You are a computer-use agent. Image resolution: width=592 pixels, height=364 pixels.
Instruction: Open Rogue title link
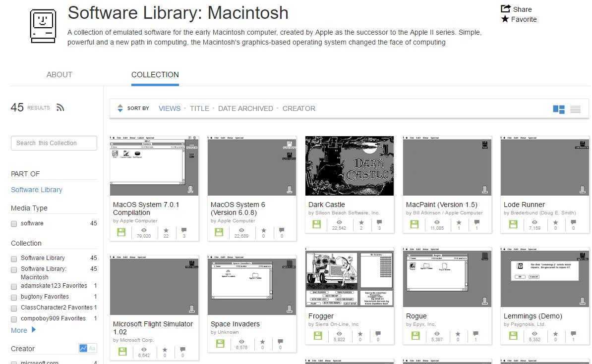click(416, 316)
